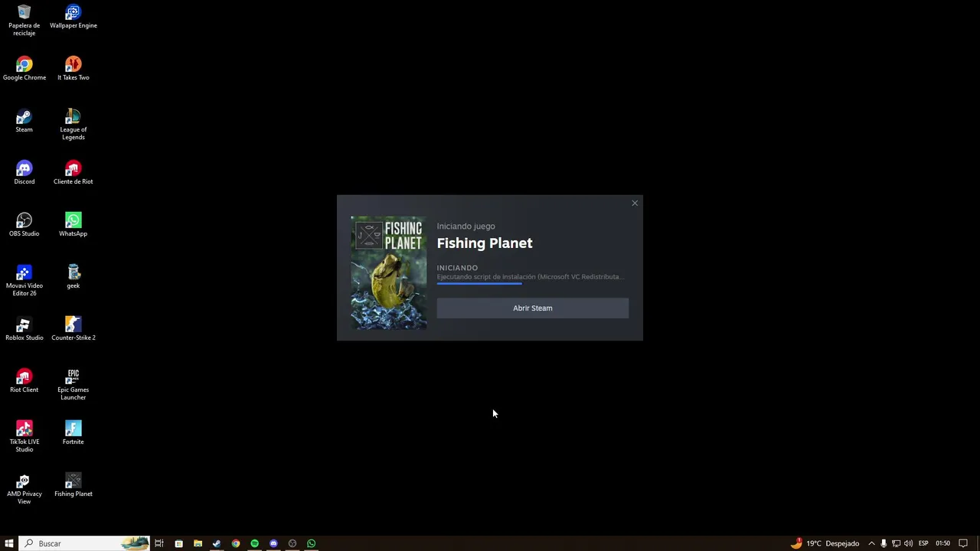980x551 pixels.
Task: Open the Papelera de reciclaje desktop icon
Action: click(24, 20)
